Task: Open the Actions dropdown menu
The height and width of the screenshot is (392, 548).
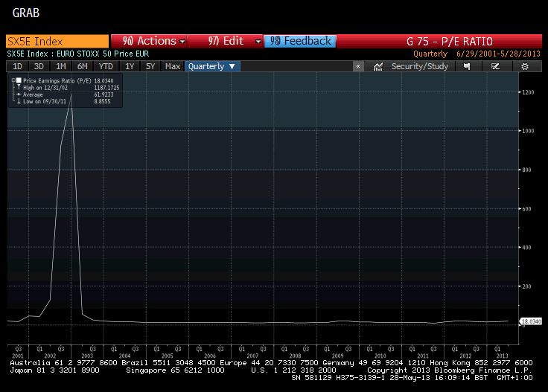Action: coord(149,42)
